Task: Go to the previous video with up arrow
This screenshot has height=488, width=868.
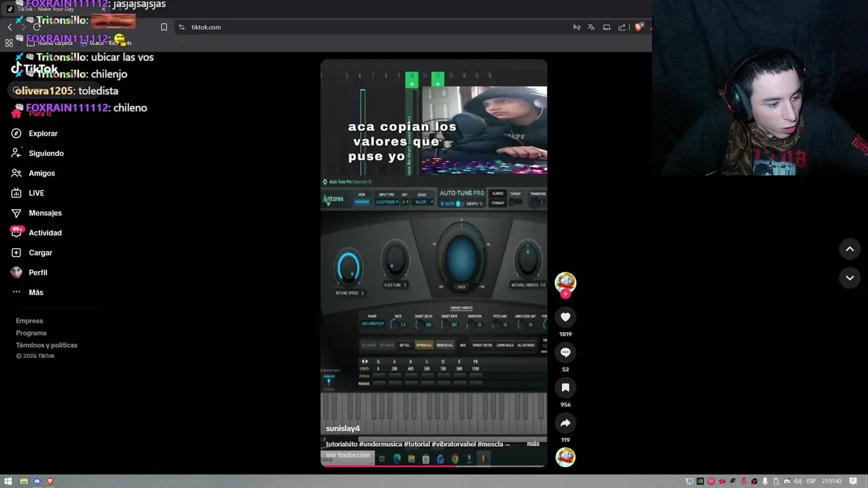Action: 850,249
